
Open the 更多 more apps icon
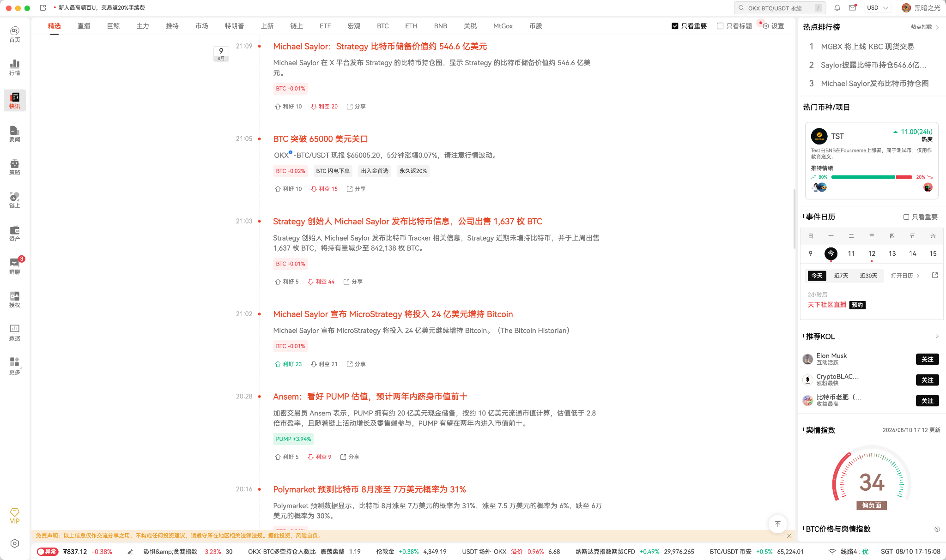[x=15, y=366]
